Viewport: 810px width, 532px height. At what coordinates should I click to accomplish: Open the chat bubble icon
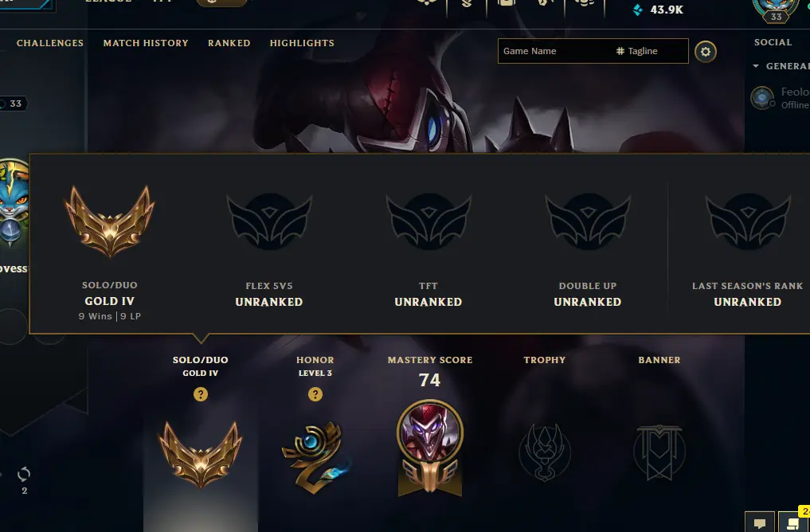pos(759,522)
